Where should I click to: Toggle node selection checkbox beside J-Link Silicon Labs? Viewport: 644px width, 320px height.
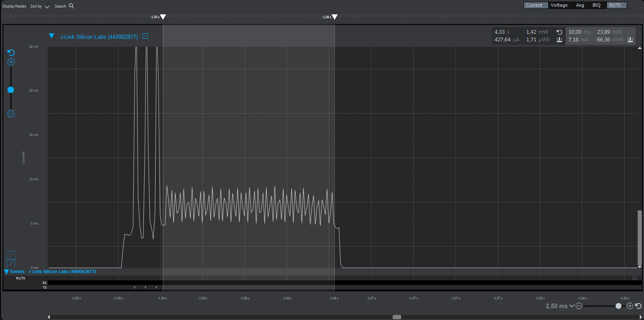[145, 36]
